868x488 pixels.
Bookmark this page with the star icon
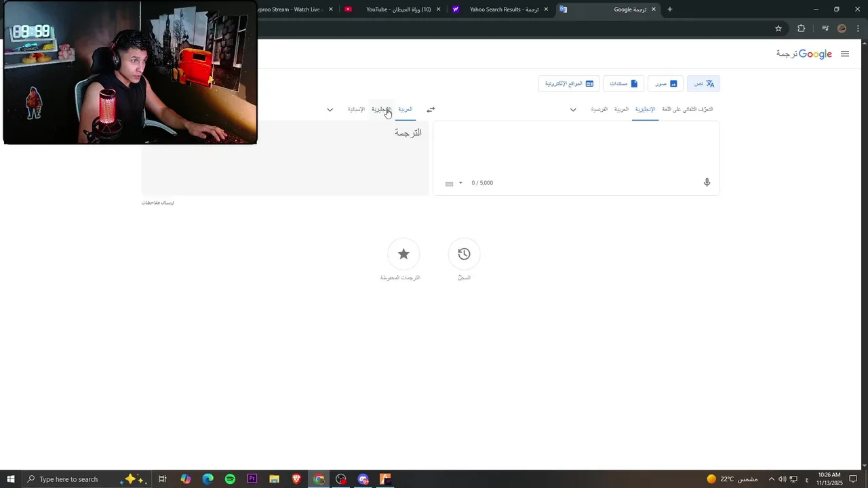pyautogui.click(x=778, y=28)
